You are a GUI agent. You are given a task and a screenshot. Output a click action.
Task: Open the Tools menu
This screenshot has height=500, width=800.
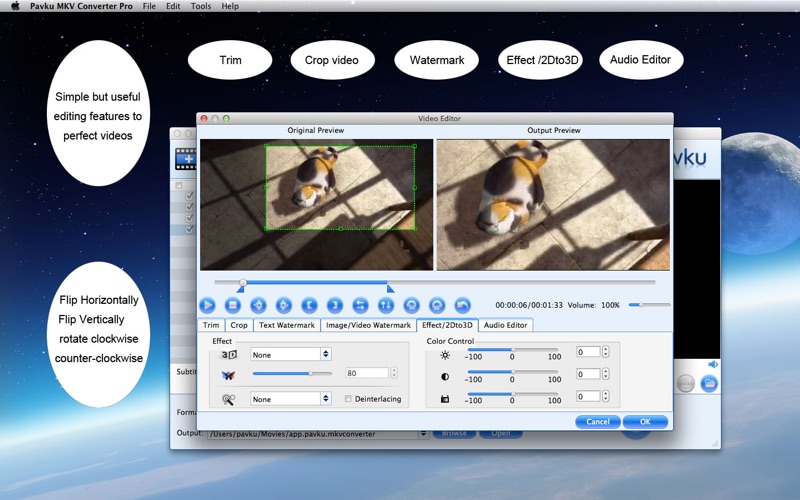pos(201,6)
